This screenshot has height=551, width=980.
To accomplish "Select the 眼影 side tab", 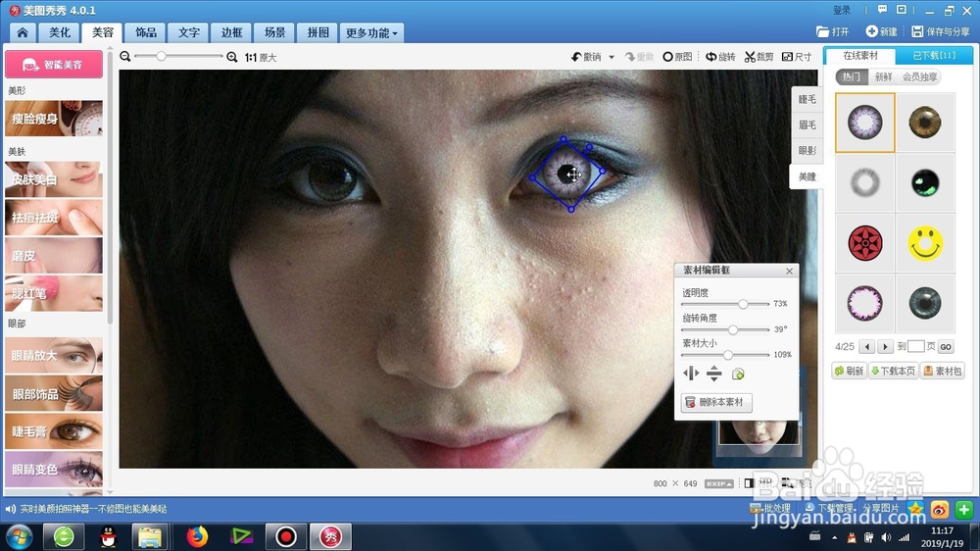I will (807, 150).
